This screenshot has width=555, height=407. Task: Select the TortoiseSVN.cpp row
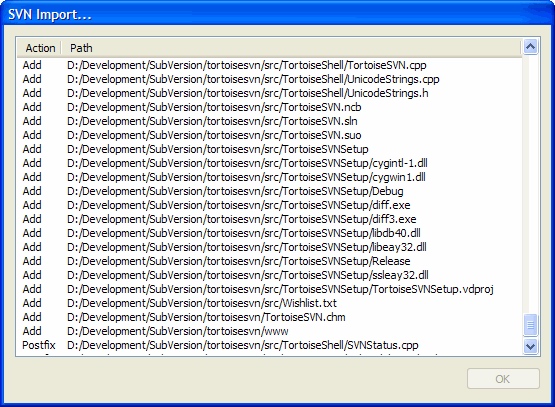click(269, 65)
